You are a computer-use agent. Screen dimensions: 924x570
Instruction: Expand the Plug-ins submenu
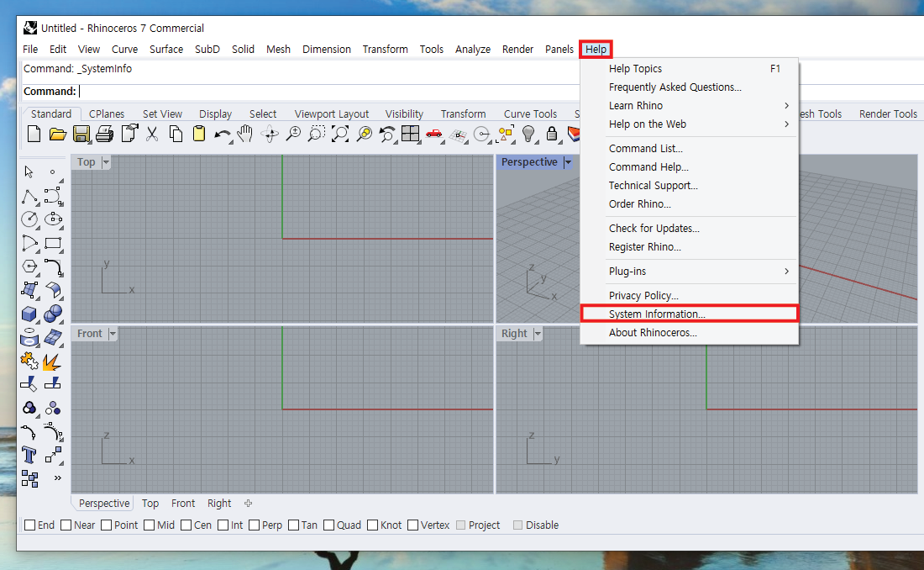[690, 272]
